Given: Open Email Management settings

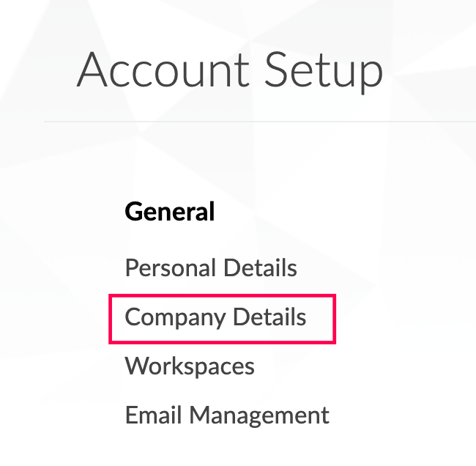Looking at the screenshot, I should (x=227, y=415).
